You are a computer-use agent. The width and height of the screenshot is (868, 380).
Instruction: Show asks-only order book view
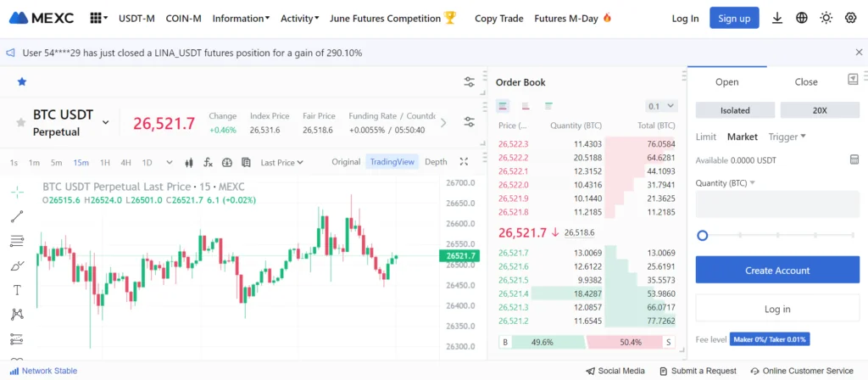[x=526, y=106]
